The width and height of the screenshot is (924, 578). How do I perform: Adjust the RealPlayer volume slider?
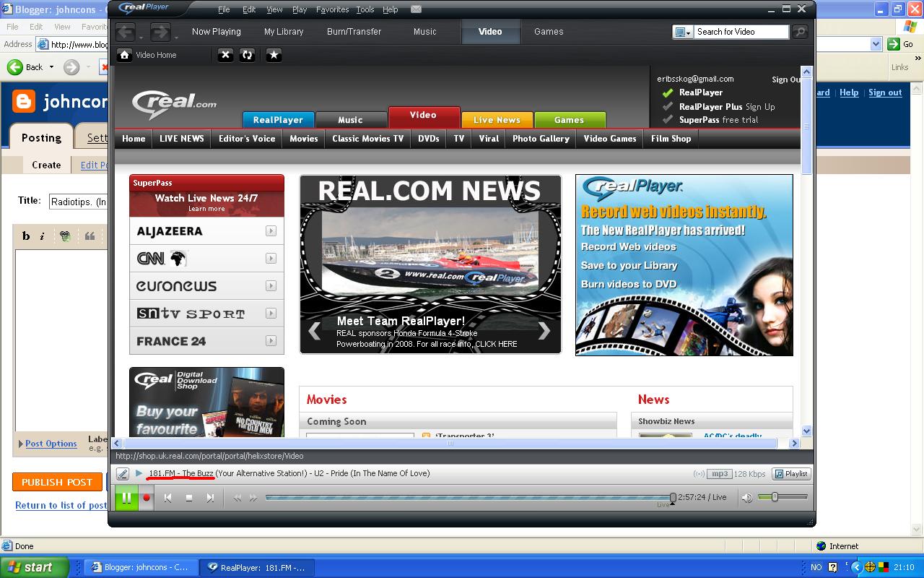tap(784, 497)
